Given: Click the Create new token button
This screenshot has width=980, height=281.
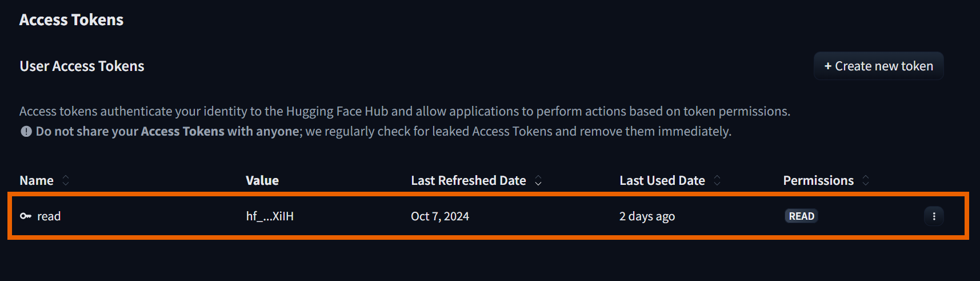Looking at the screenshot, I should tap(878, 66).
